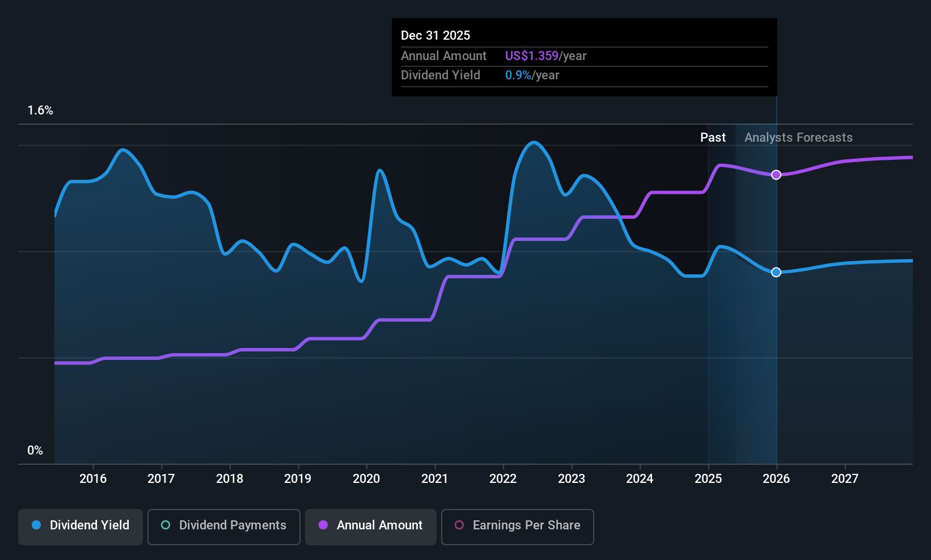Select the 2016 axis label
Viewport: 931px width, 560px height.
[x=93, y=479]
